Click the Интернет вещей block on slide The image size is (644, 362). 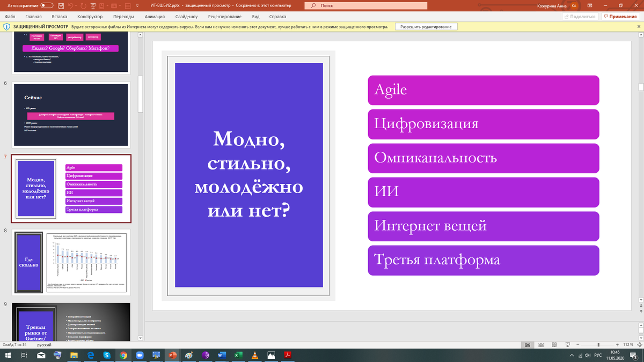click(484, 226)
